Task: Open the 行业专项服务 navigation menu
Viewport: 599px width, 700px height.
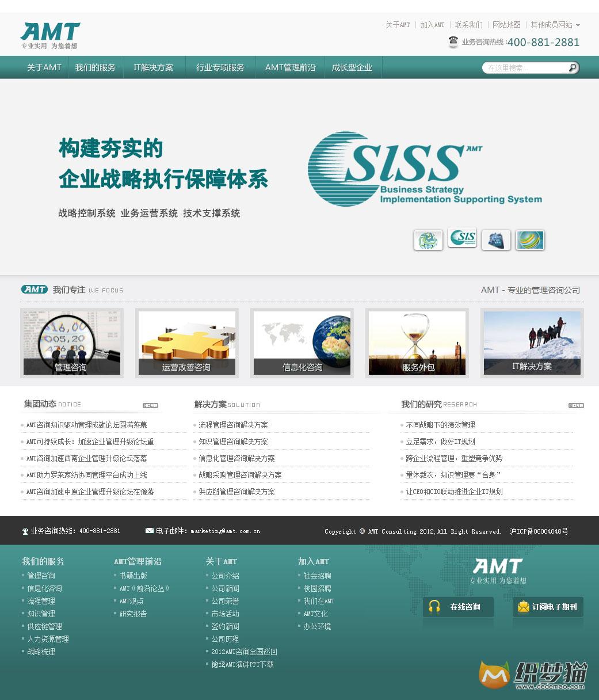Action: tap(220, 67)
